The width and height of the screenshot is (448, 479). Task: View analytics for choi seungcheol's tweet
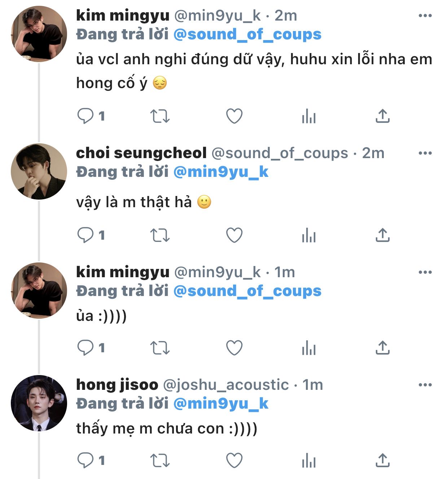(x=309, y=235)
